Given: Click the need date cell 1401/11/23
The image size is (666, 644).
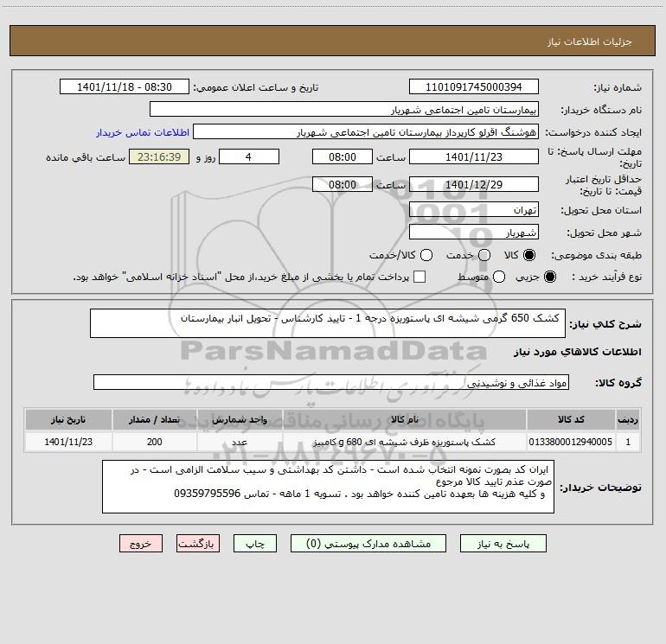Looking at the screenshot, I should 68,442.
